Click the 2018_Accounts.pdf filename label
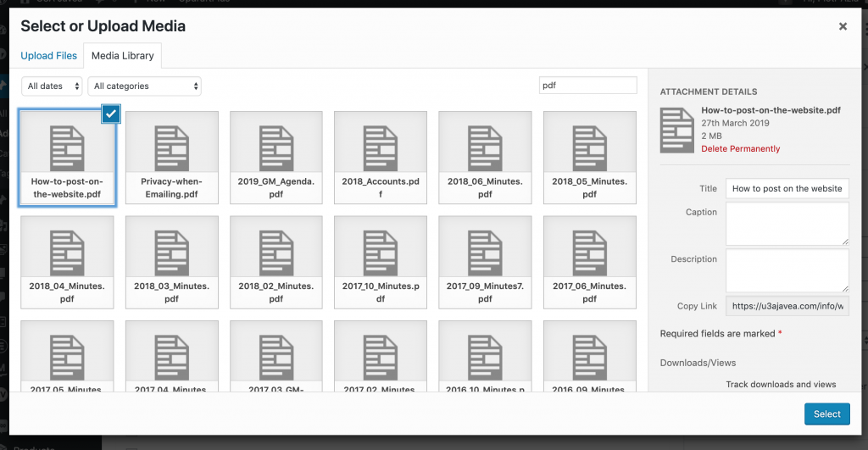Screen dimensions: 868x450 pyautogui.click(x=381, y=187)
